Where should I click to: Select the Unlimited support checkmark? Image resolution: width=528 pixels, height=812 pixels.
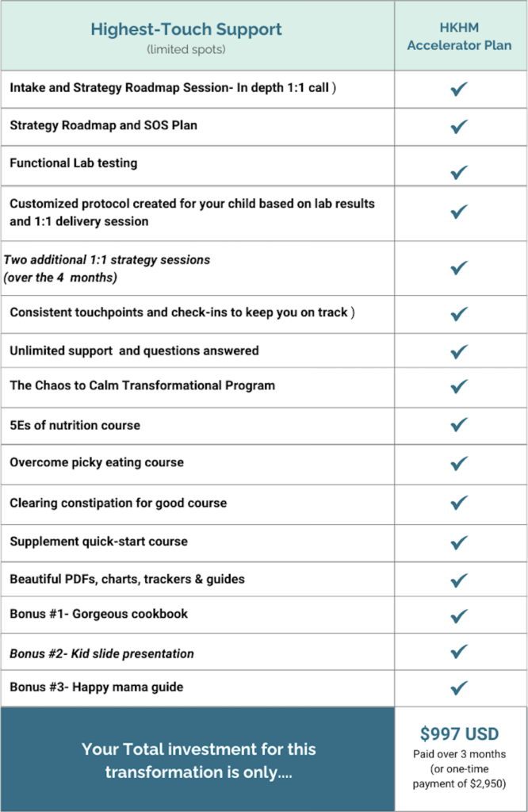coord(459,351)
